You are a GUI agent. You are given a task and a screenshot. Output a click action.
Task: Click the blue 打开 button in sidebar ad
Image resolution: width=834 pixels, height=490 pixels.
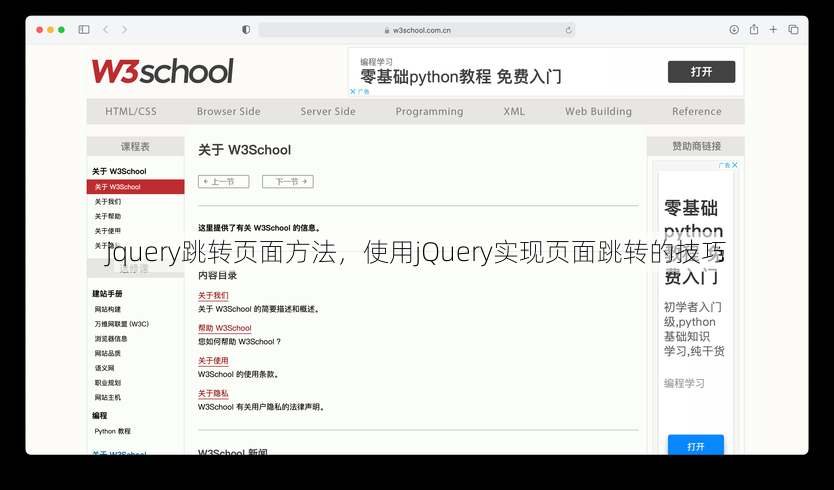(696, 446)
